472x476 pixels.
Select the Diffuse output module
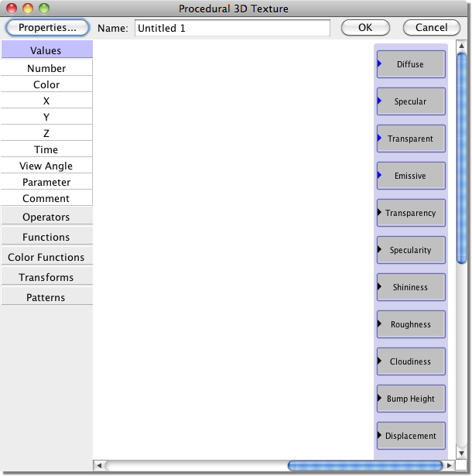(412, 64)
